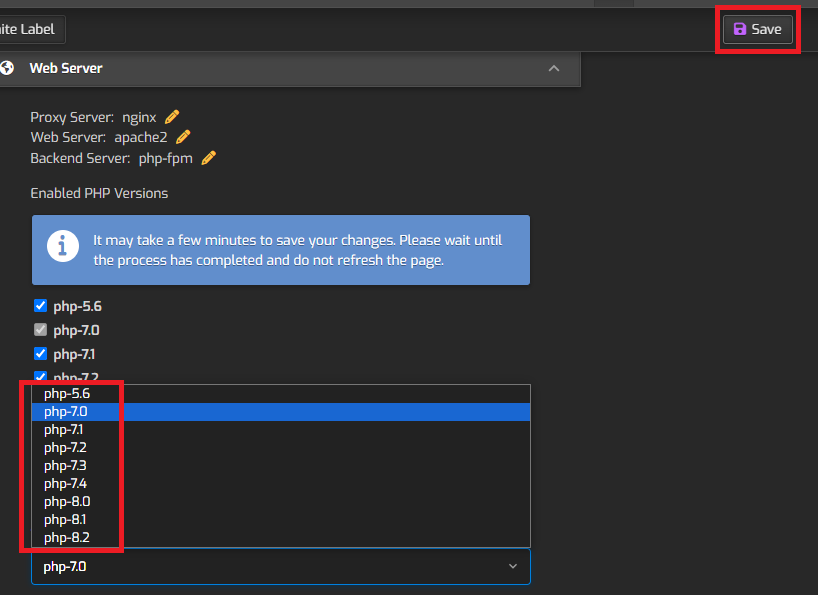Click the info icon in the notice banner

click(x=62, y=245)
